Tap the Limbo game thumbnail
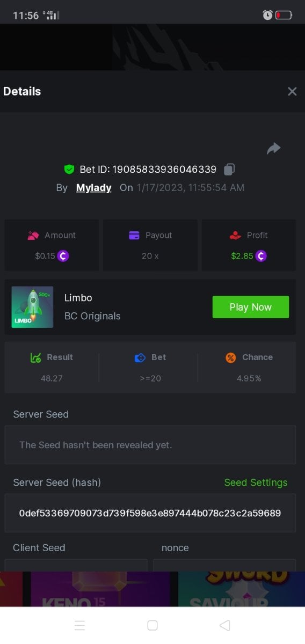Screen dimensions: 305x644 (32, 307)
